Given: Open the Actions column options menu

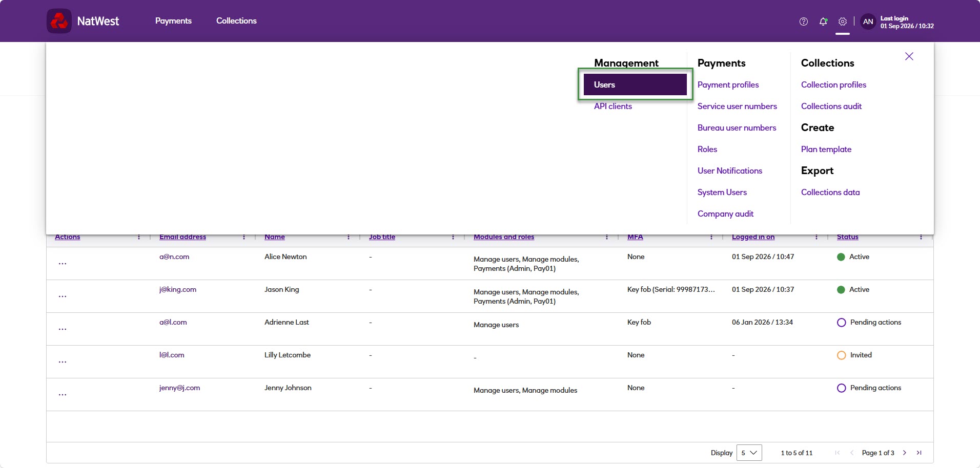Looking at the screenshot, I should [x=139, y=237].
